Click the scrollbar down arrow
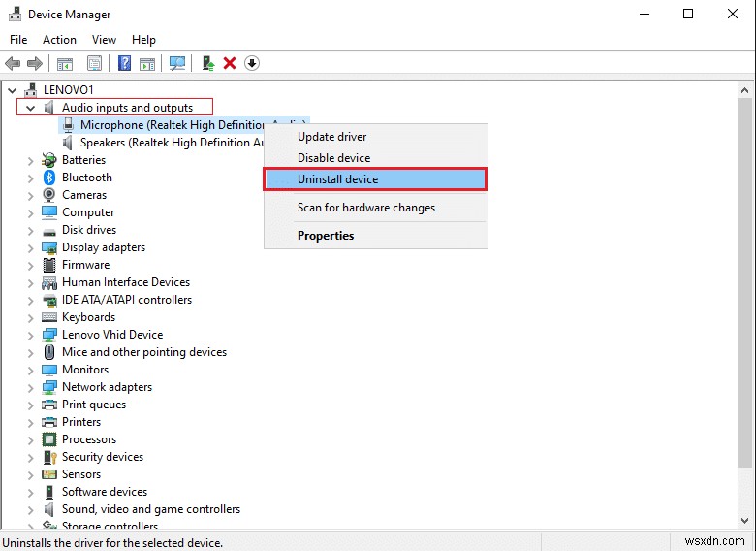This screenshot has height=551, width=756. [744, 520]
